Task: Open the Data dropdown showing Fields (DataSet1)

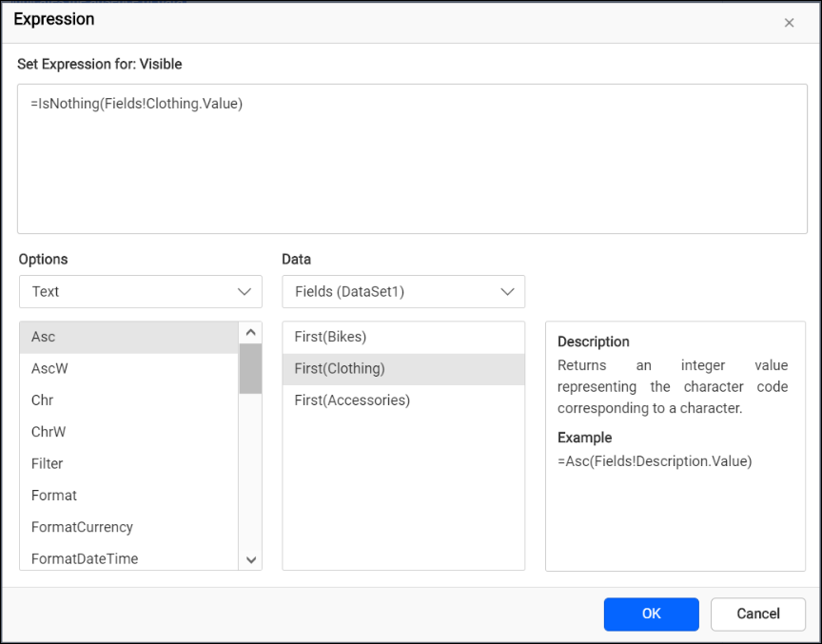Action: [x=403, y=292]
